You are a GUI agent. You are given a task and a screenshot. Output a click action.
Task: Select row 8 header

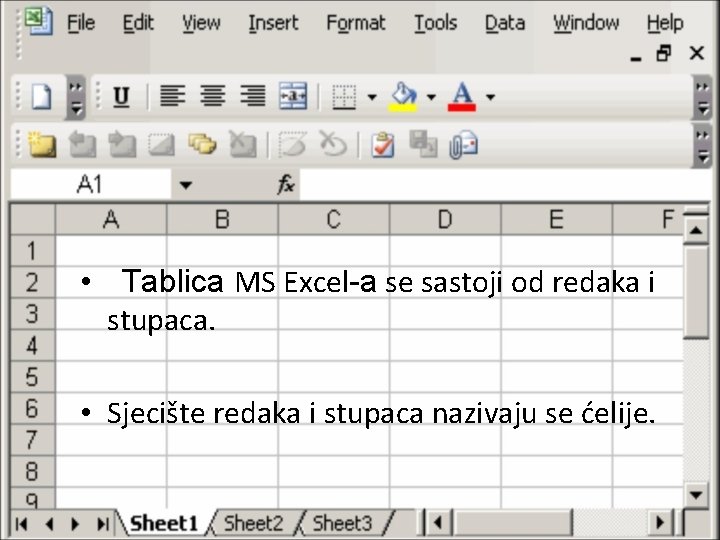[33, 471]
